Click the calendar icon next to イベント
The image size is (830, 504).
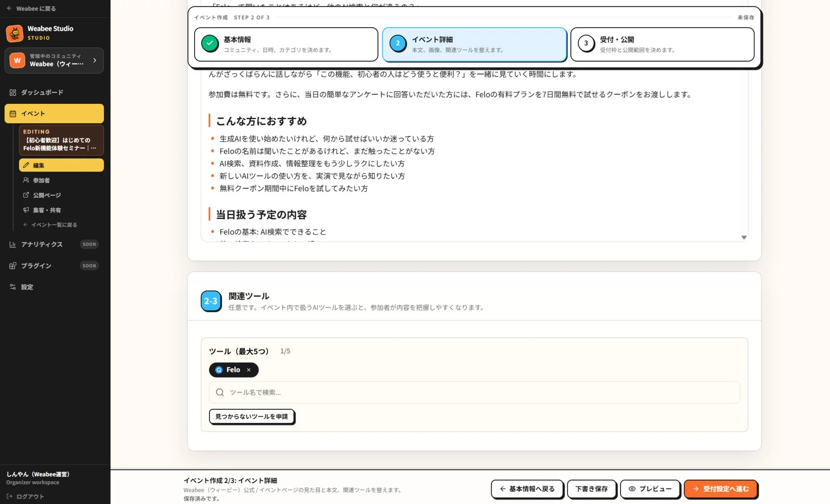tap(13, 114)
